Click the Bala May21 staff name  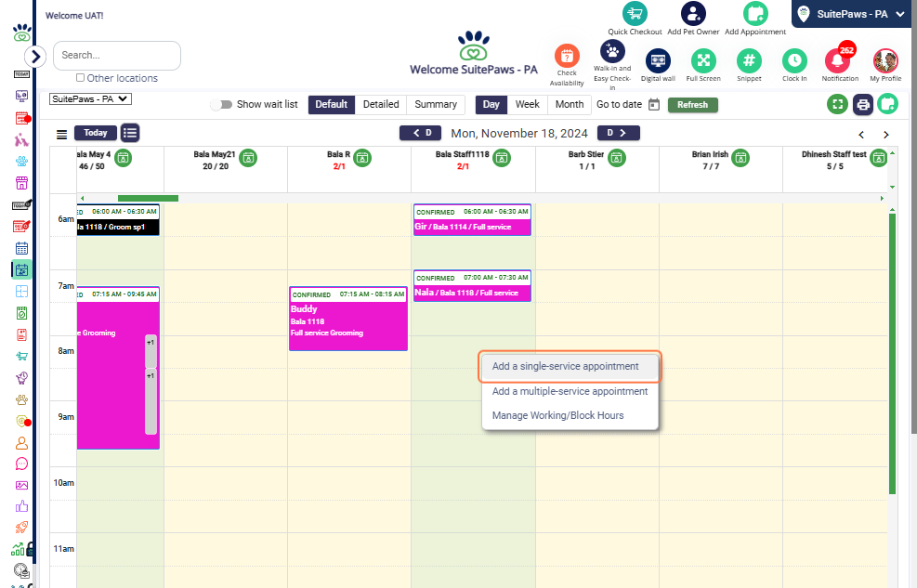tap(214, 154)
